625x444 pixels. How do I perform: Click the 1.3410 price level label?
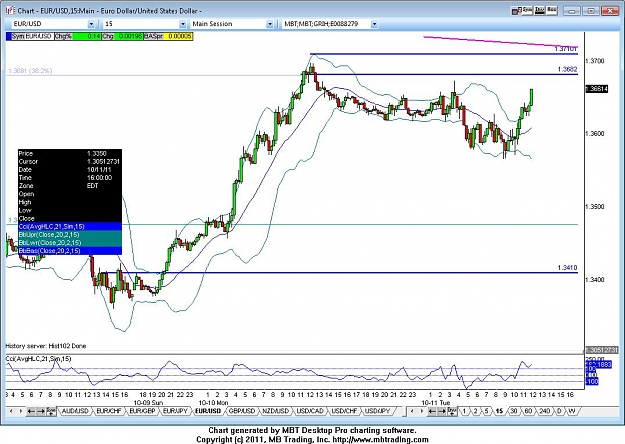pos(567,268)
